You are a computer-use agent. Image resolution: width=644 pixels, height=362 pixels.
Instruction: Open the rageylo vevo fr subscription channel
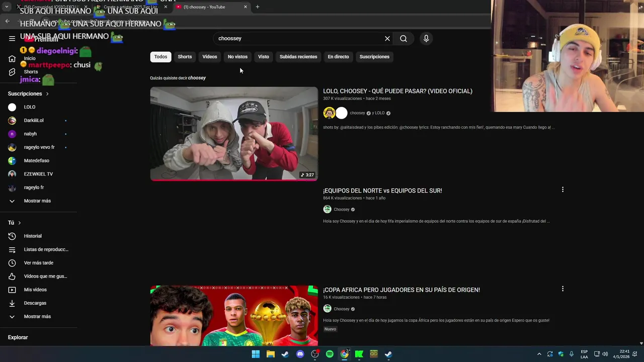(38, 147)
